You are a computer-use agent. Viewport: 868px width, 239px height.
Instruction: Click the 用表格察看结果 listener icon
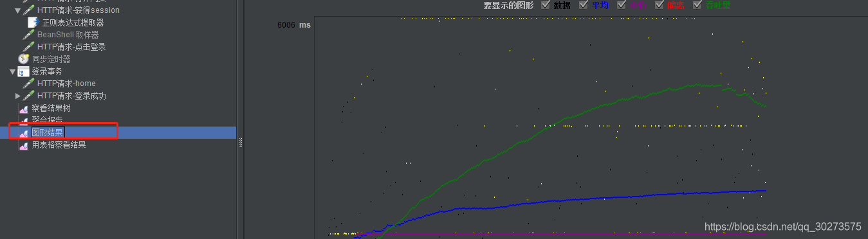click(23, 145)
